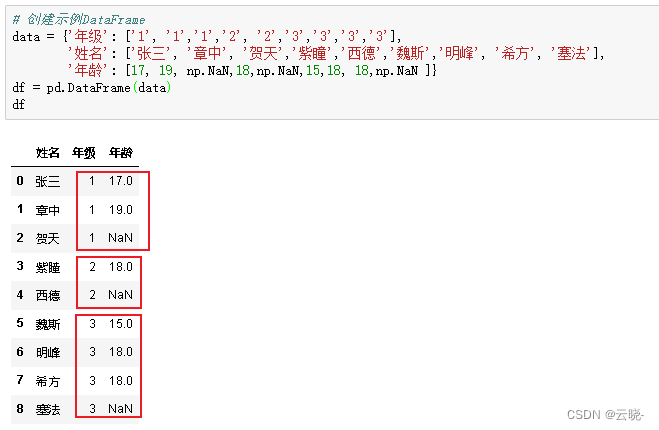Click row index 3 in the table
The height and width of the screenshot is (430, 659).
tap(20, 266)
